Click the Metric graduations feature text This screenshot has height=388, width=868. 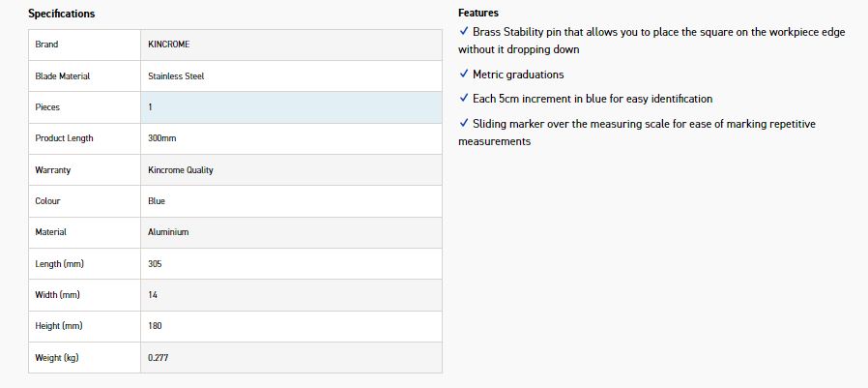[x=518, y=75]
